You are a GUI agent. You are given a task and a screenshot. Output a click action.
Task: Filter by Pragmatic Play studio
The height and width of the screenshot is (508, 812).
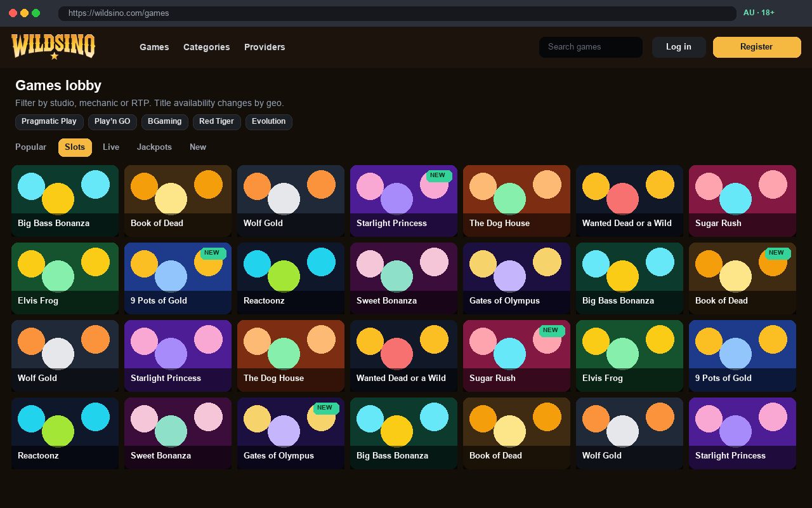coord(49,121)
